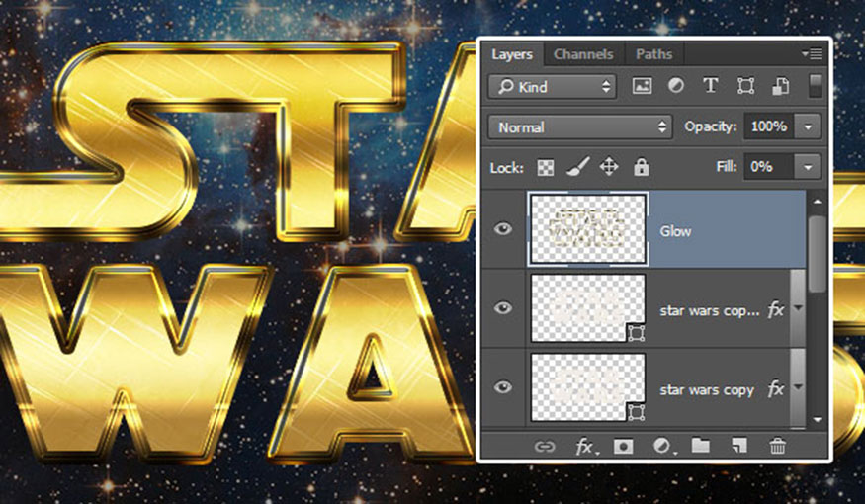This screenshot has width=865, height=504.
Task: Open the Opacity slider dropdown arrow
Action: [x=808, y=126]
